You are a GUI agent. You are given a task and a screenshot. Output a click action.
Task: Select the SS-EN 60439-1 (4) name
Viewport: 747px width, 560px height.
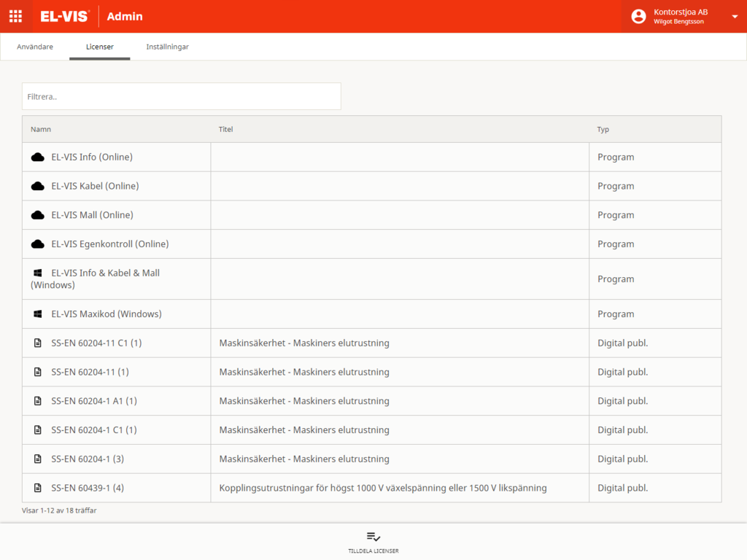88,488
